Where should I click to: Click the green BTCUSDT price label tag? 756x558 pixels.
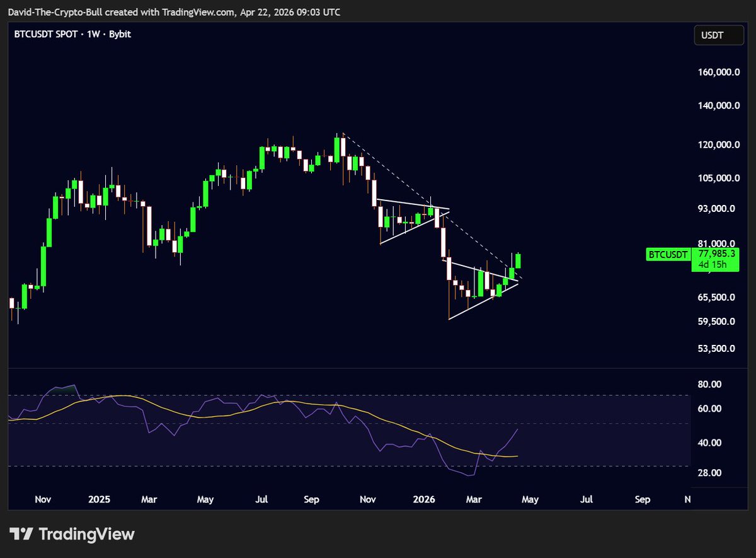pos(667,255)
